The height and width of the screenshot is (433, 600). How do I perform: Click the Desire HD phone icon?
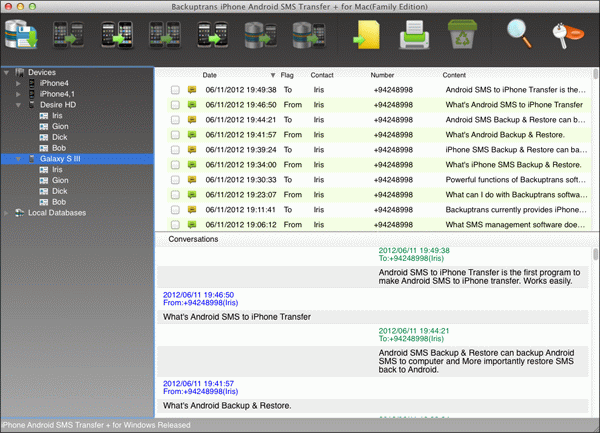pyautogui.click(x=32, y=104)
